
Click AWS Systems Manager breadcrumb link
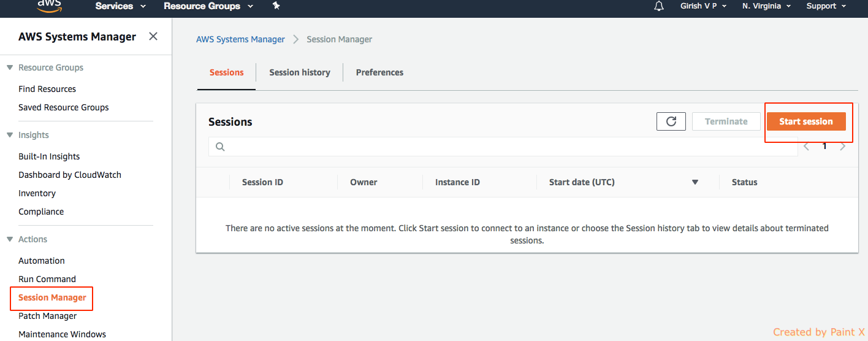pos(240,39)
